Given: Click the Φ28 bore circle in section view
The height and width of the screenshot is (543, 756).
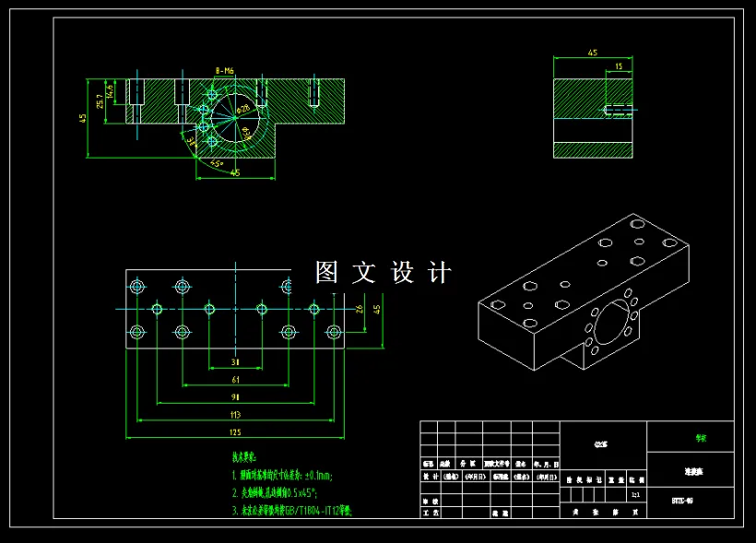Looking at the screenshot, I should (235, 117).
